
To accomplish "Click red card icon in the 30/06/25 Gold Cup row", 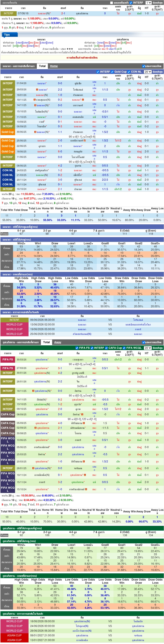I will [x=35, y=132].
